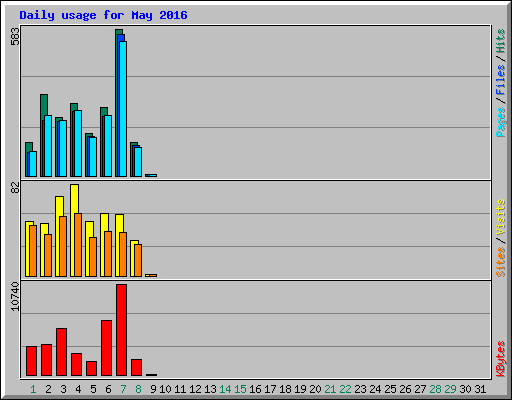Click the red KBytes bar for day 8

(137, 368)
